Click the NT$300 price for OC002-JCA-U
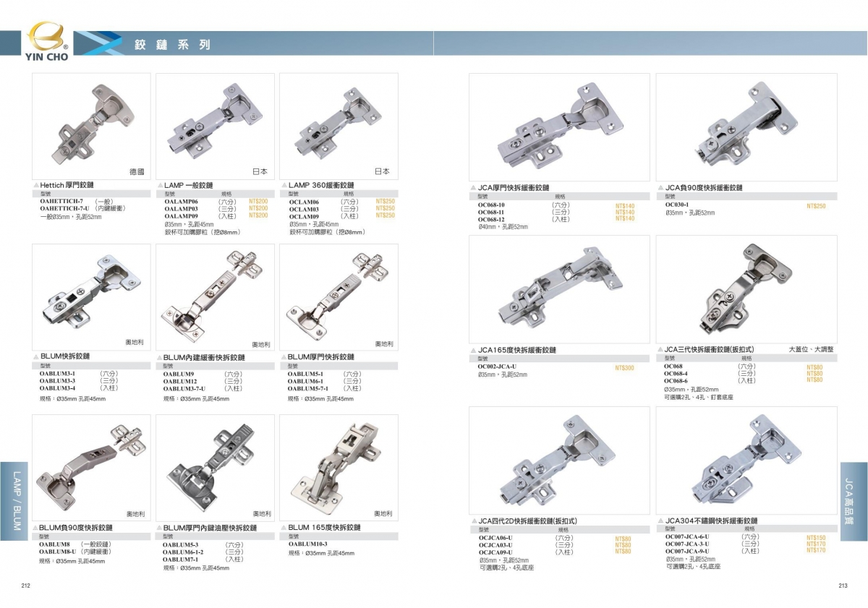 click(x=624, y=368)
